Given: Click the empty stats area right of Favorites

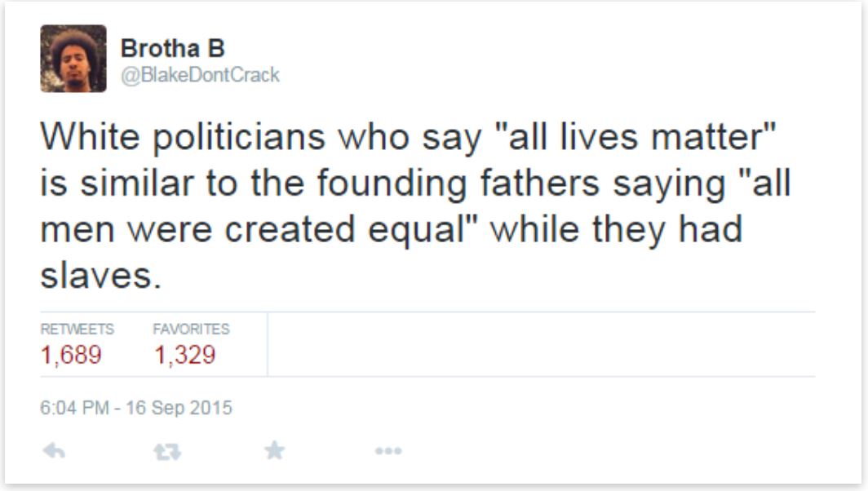Looking at the screenshot, I should [538, 344].
